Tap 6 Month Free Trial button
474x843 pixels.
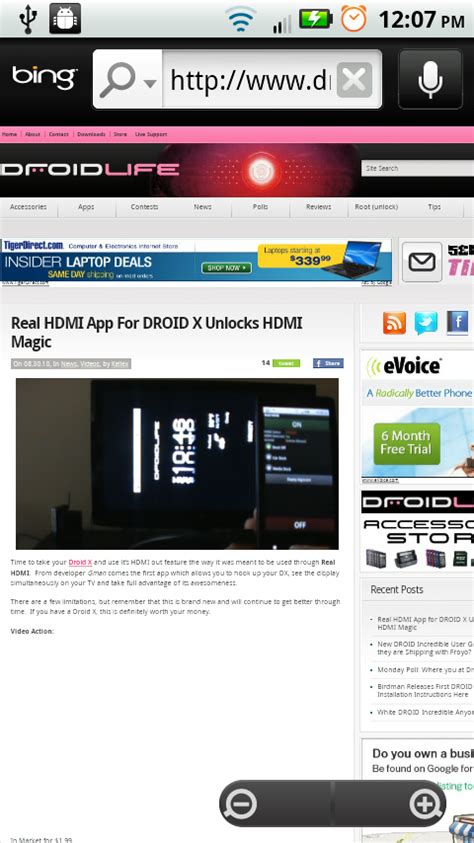pos(406,443)
